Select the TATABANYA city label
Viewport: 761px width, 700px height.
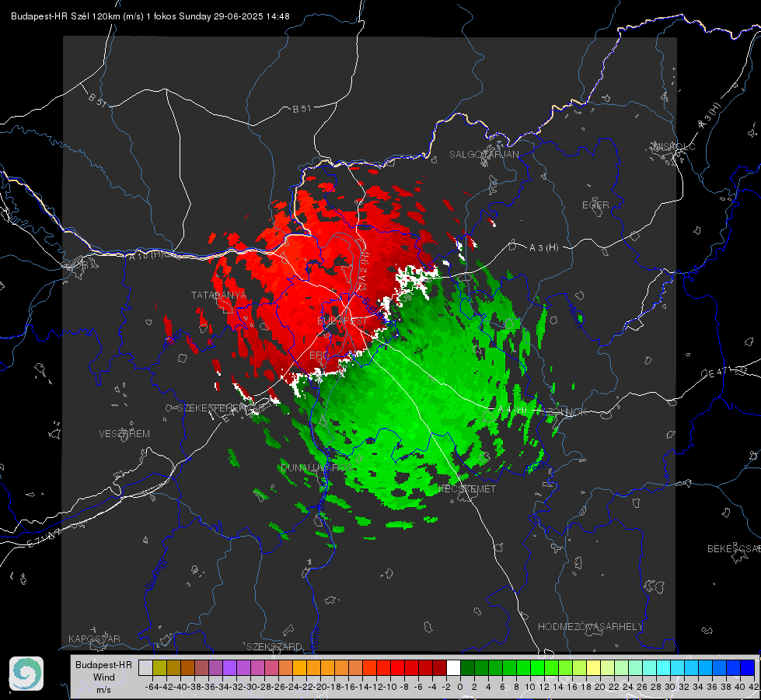click(x=219, y=296)
